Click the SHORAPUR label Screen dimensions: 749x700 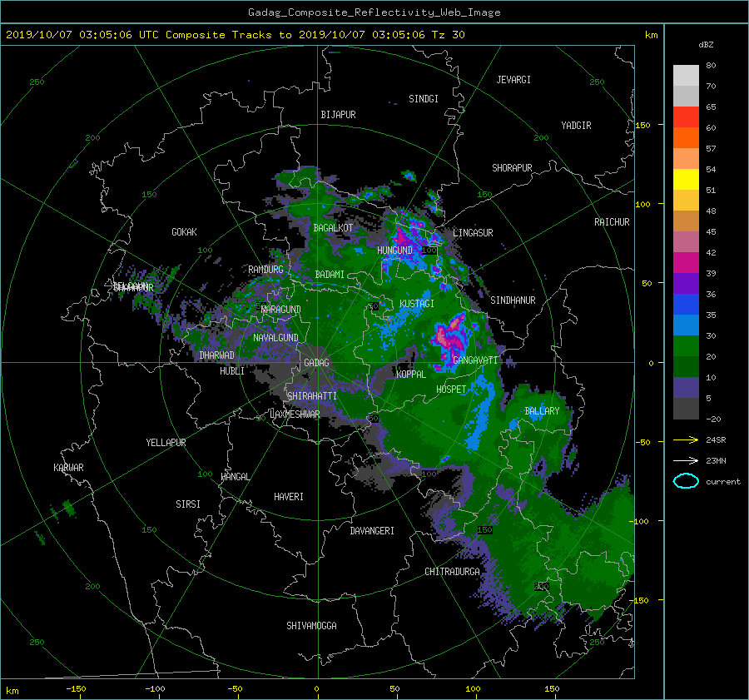click(x=512, y=167)
